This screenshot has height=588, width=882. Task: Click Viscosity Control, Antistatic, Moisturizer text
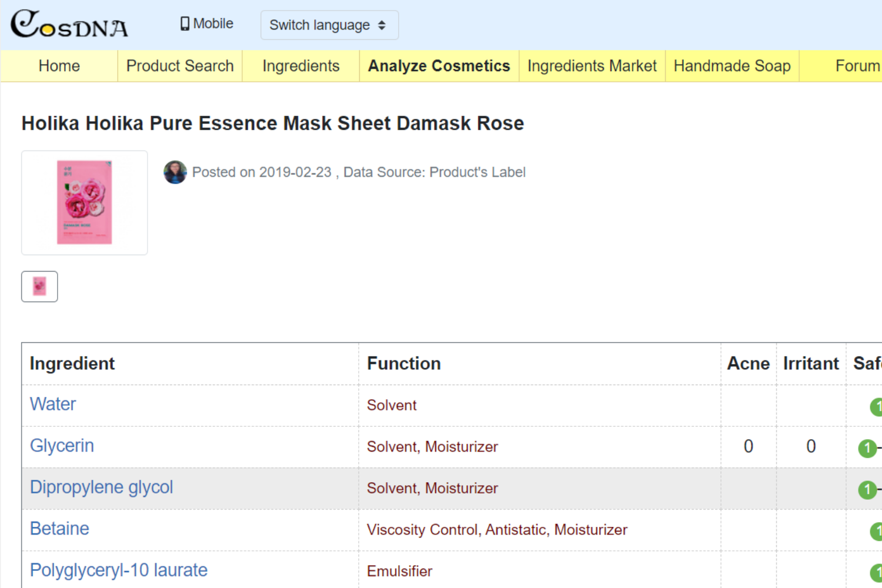click(x=497, y=530)
